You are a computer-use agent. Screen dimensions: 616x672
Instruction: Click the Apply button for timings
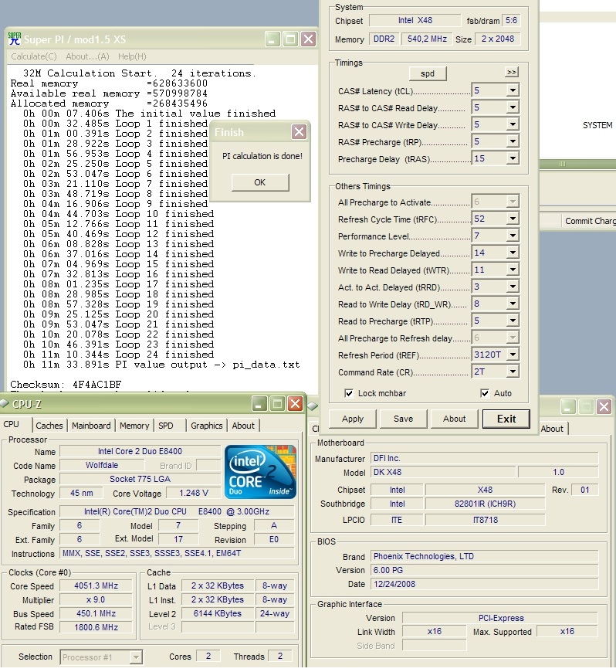352,419
